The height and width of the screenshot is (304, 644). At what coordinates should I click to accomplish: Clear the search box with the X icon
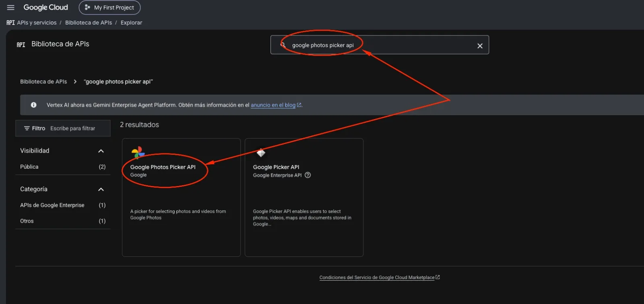tap(480, 45)
